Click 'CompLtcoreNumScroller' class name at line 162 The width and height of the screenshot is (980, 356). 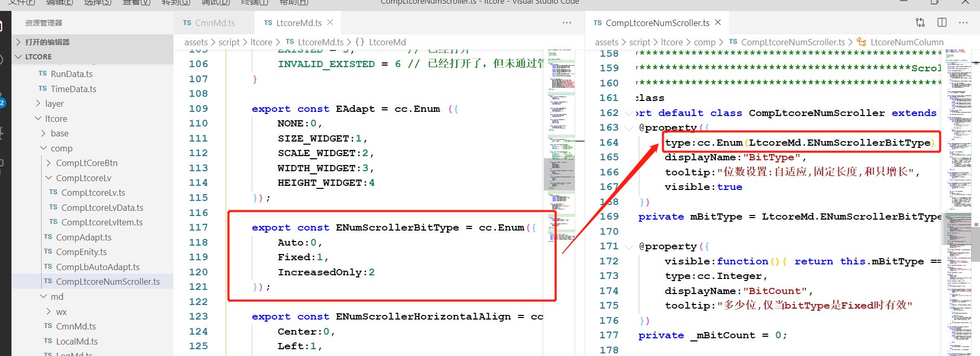click(x=817, y=113)
